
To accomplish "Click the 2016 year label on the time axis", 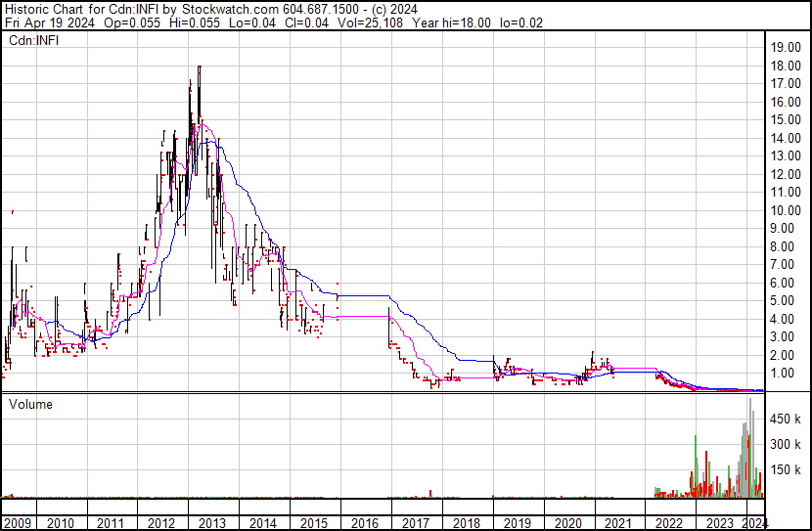I will 365,523.
